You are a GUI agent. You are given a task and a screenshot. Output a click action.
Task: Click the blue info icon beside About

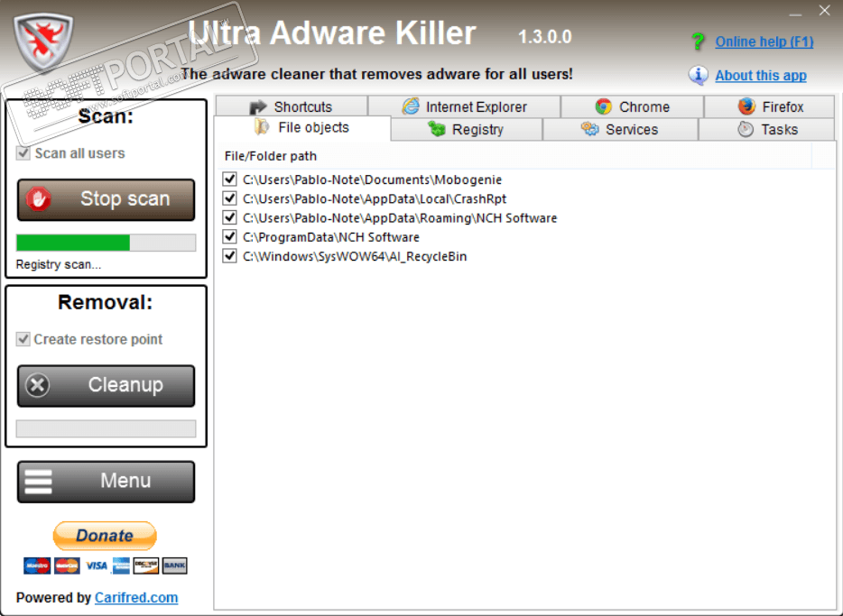pos(699,75)
